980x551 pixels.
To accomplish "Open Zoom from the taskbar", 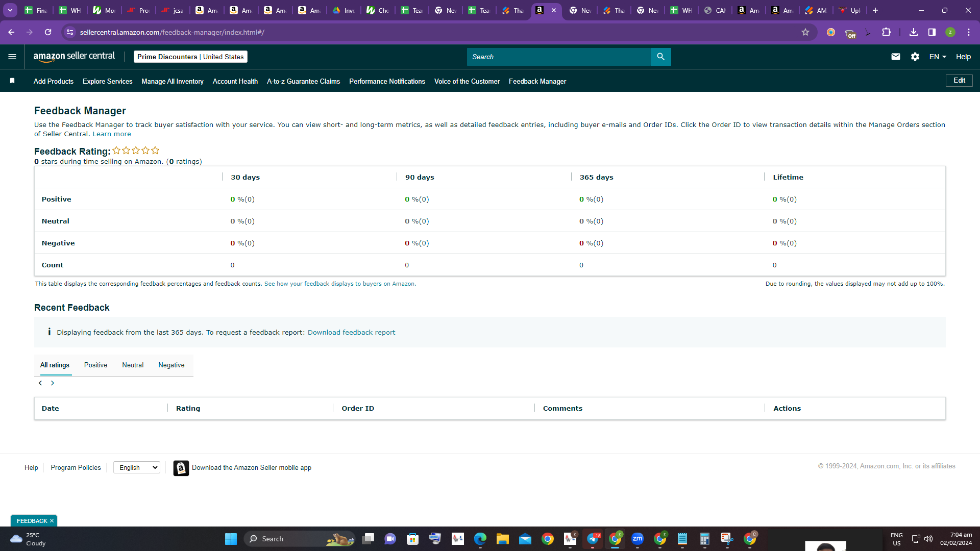I will tap(638, 539).
